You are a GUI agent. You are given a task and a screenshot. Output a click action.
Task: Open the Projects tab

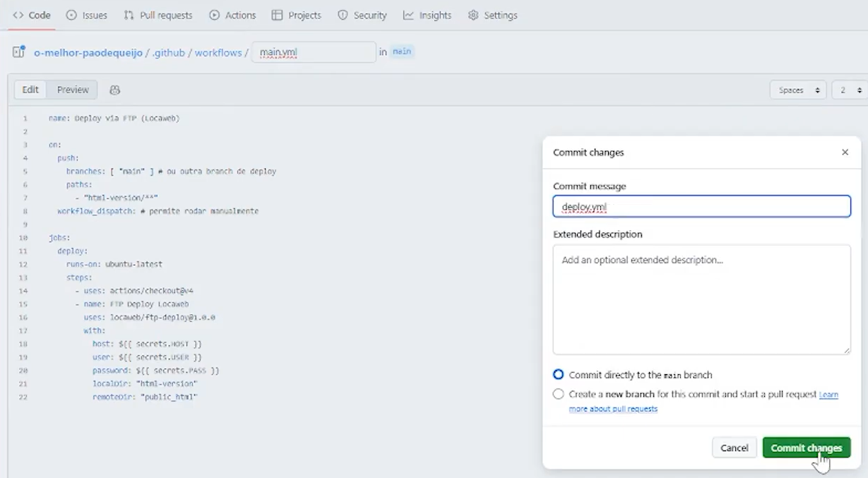coord(297,15)
